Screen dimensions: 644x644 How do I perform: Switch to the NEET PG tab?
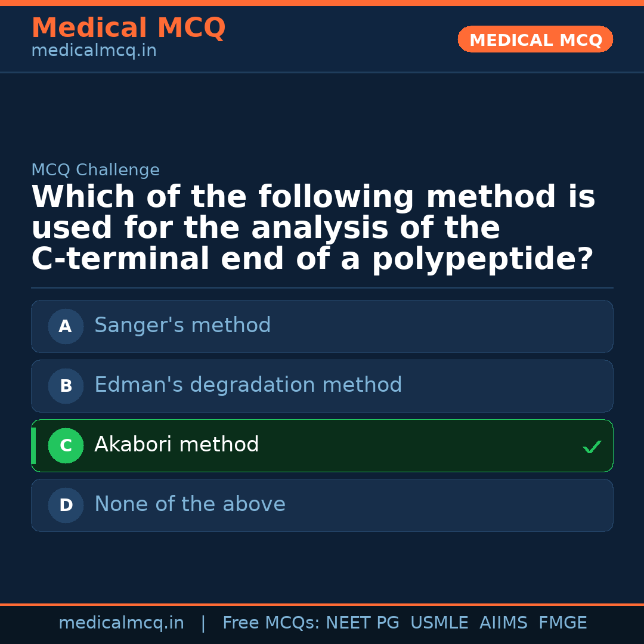(x=362, y=622)
